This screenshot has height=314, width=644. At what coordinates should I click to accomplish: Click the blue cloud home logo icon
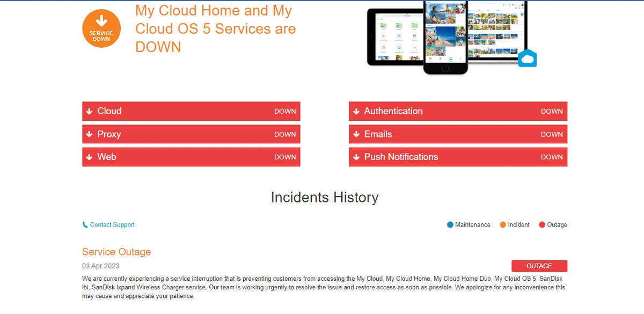click(527, 58)
